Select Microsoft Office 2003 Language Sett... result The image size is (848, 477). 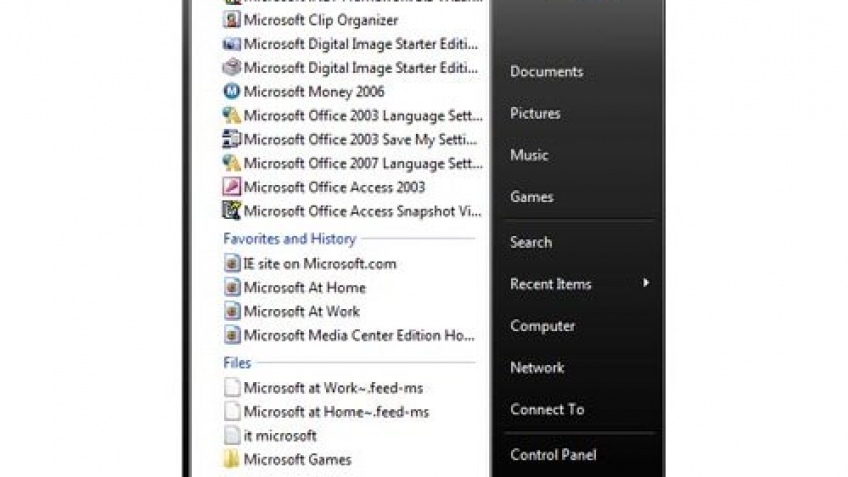pyautogui.click(x=363, y=115)
